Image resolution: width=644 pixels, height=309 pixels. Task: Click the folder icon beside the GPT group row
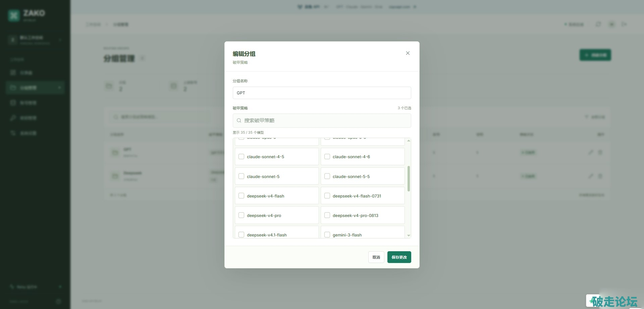(x=115, y=152)
